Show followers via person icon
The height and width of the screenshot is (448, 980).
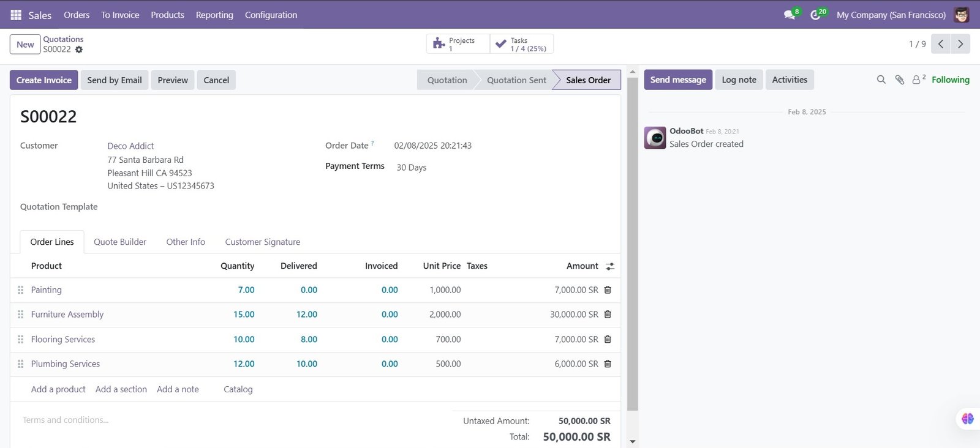[x=919, y=80]
